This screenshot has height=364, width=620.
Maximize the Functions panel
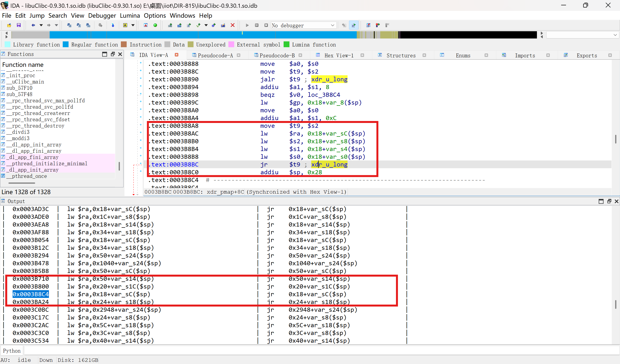point(105,54)
